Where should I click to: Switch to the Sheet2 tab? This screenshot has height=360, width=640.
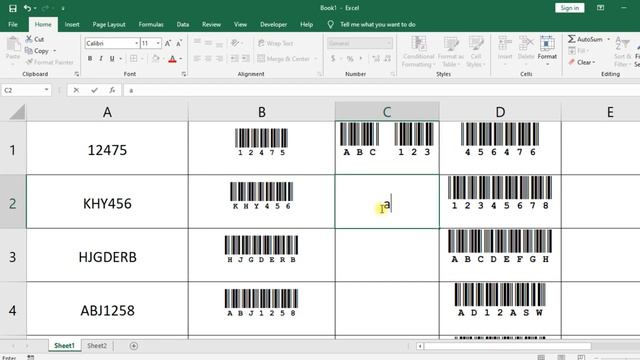coord(97,346)
